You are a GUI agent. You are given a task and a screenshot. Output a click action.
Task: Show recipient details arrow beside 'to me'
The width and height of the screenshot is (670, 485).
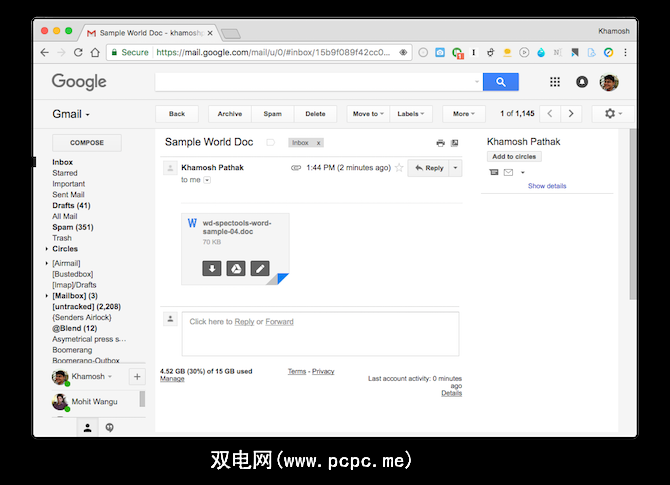click(207, 180)
